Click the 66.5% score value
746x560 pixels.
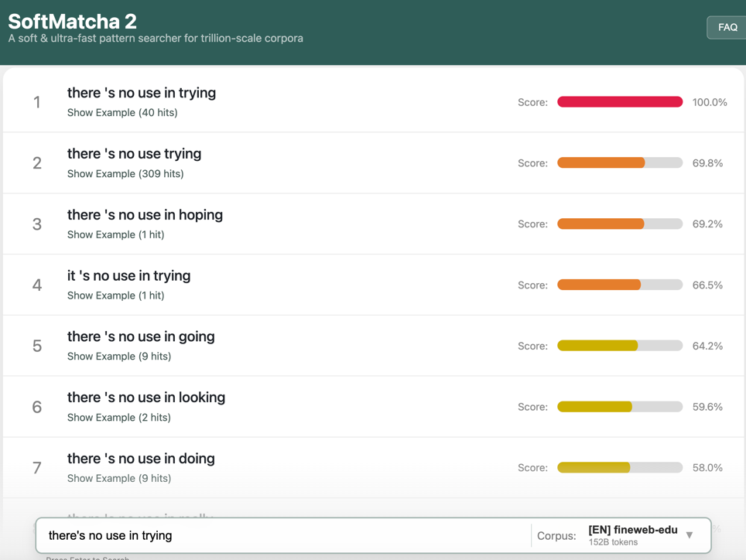(x=707, y=285)
